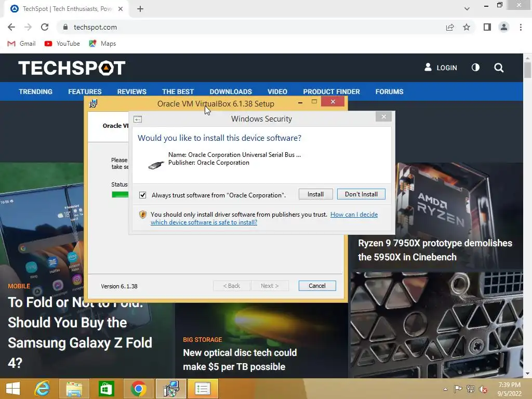Open the VIDEO menu item
The image size is (532, 399).
coord(277,91)
